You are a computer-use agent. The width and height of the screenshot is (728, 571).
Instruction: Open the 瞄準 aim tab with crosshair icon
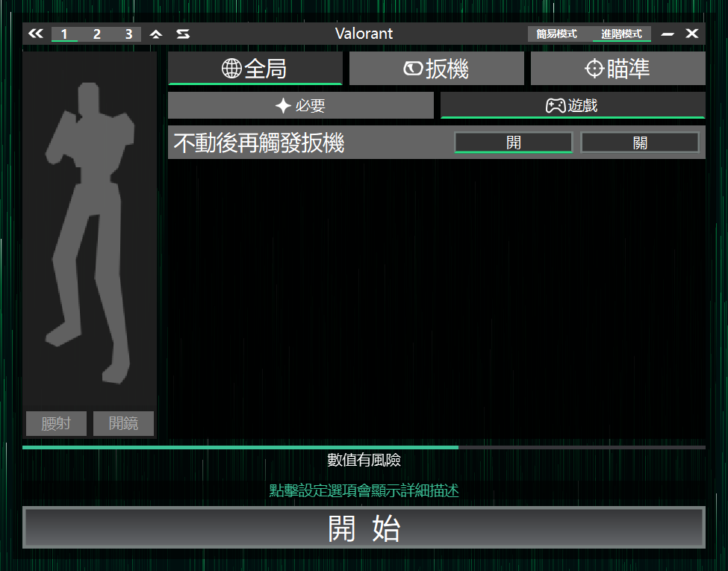[617, 69]
